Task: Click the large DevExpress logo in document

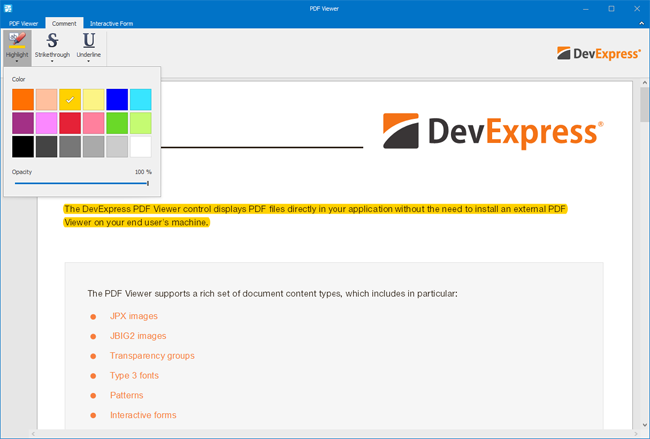Action: [493, 131]
